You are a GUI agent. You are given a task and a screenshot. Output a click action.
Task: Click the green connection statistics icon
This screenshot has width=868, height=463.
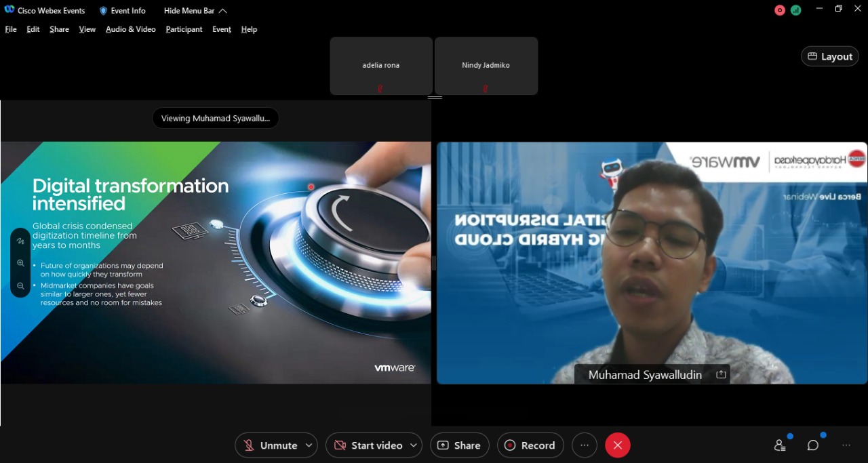pos(795,10)
